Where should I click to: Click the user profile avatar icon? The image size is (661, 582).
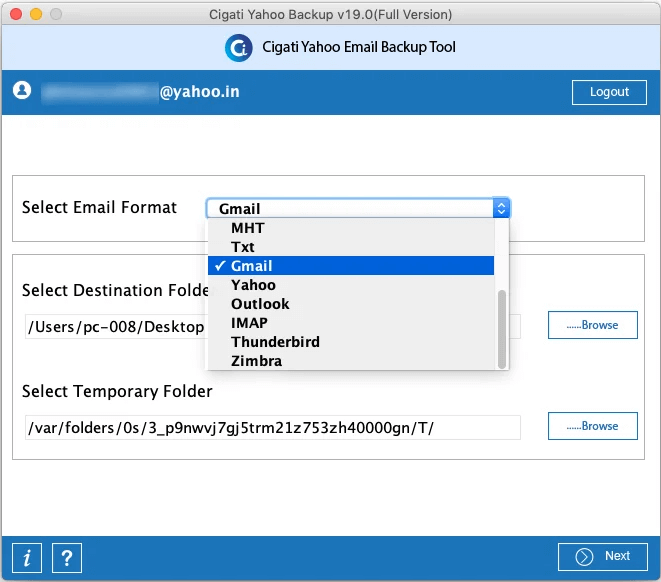coord(22,90)
